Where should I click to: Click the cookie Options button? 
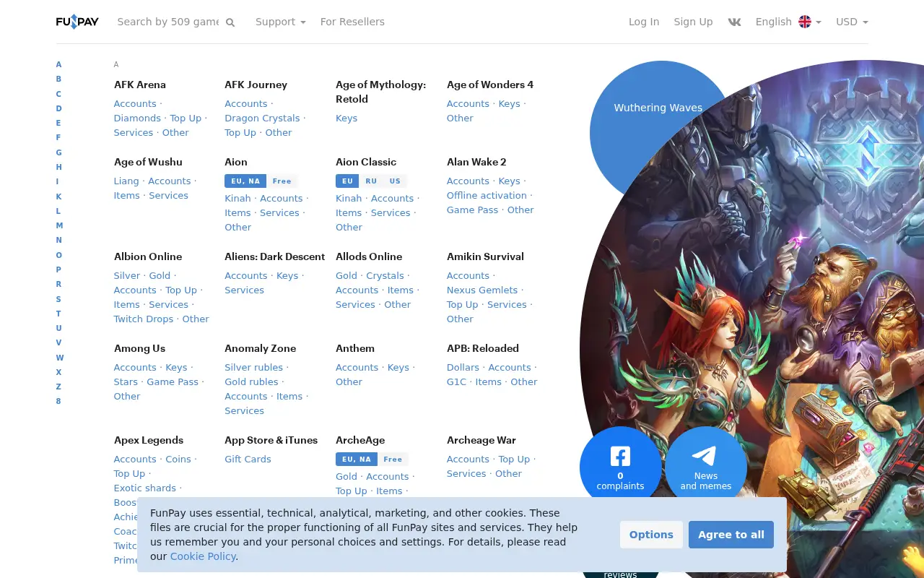[x=651, y=535]
